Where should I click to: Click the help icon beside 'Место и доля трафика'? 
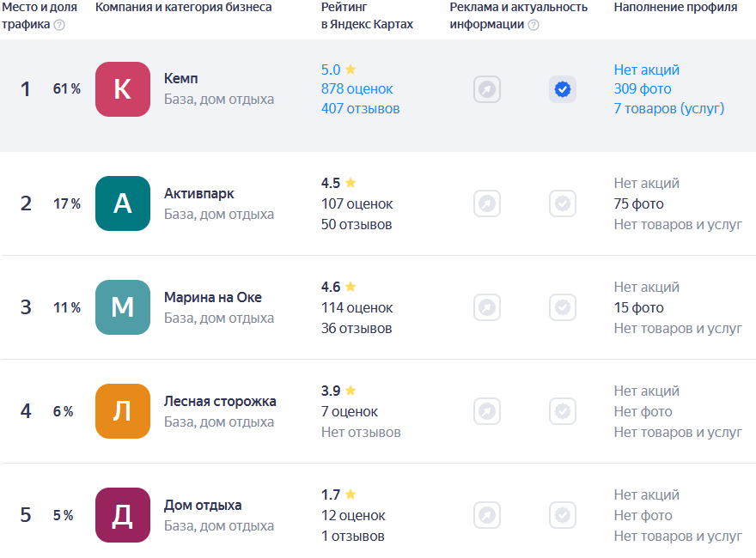point(59,25)
